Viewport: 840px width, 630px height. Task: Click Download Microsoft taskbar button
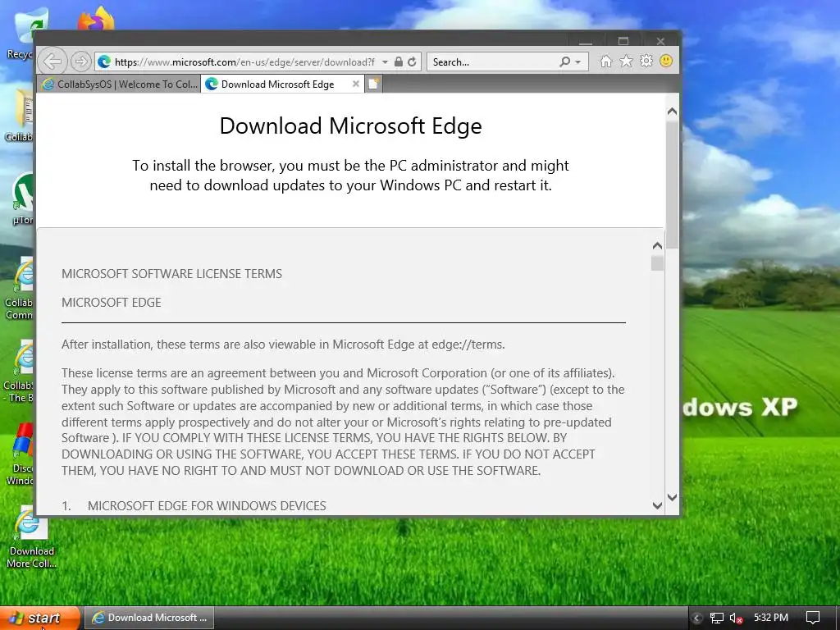149,618
